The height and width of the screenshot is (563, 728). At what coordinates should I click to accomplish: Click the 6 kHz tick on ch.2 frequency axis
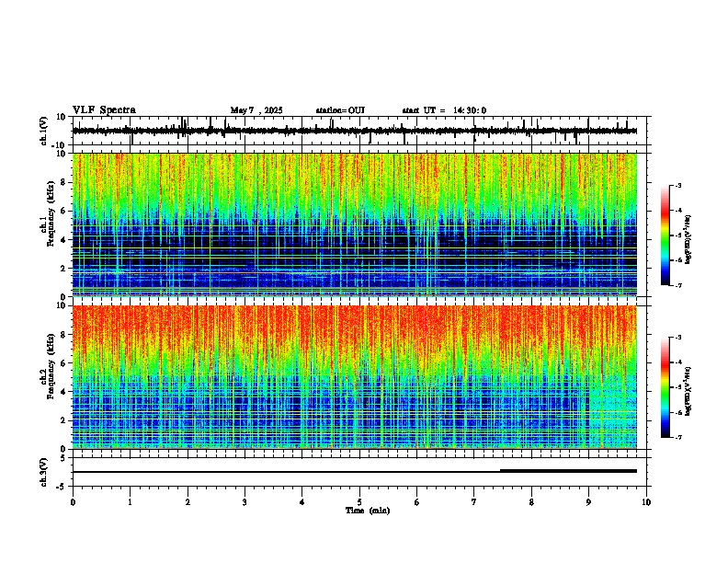(64, 363)
